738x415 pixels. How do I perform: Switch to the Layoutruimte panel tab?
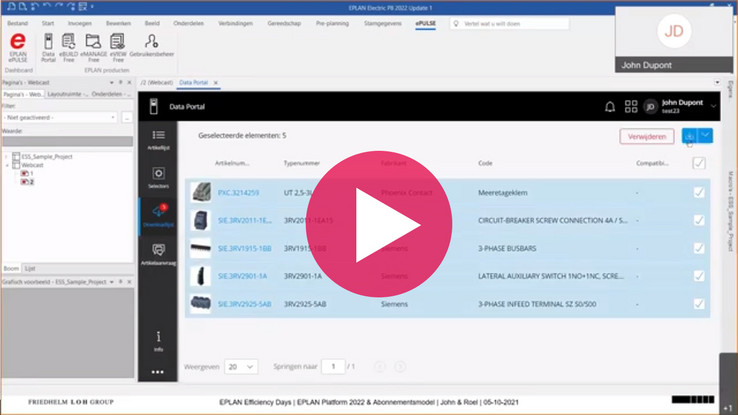tap(67, 94)
